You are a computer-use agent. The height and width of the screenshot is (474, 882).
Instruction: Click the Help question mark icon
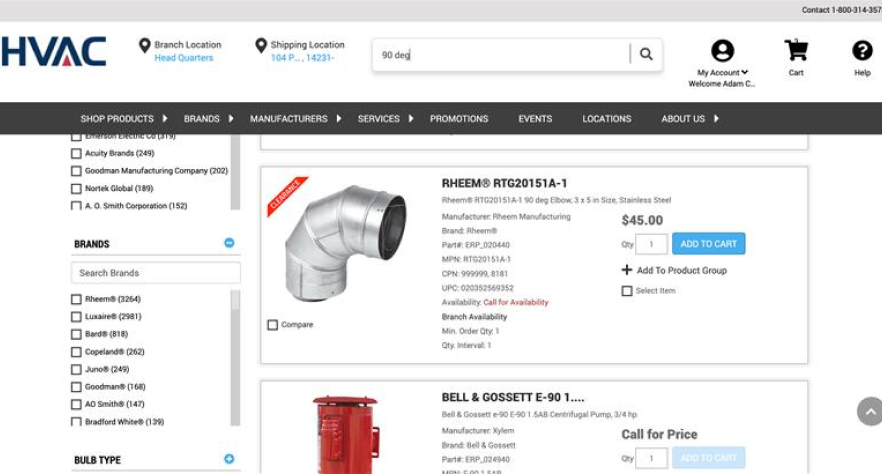862,51
